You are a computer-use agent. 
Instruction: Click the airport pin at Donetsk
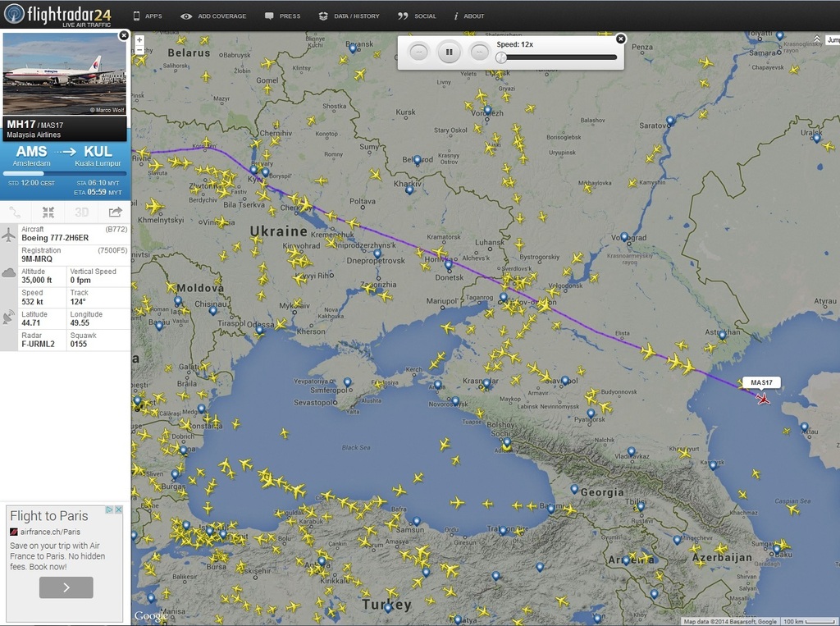(449, 264)
